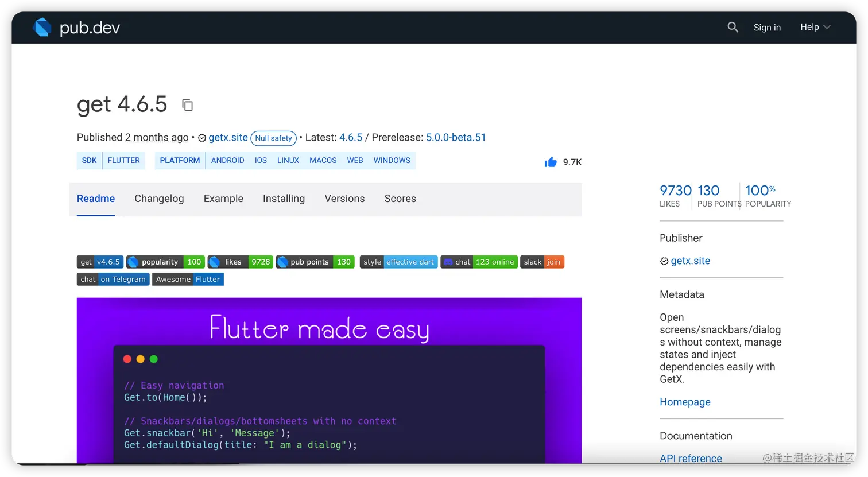View the Versions tab
The image size is (868, 477).
[344, 199]
